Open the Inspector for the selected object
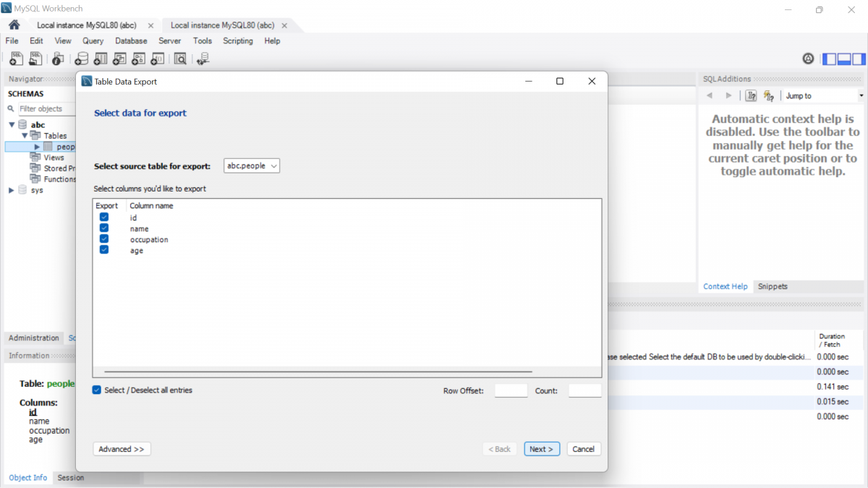This screenshot has height=488, width=868. [x=57, y=59]
